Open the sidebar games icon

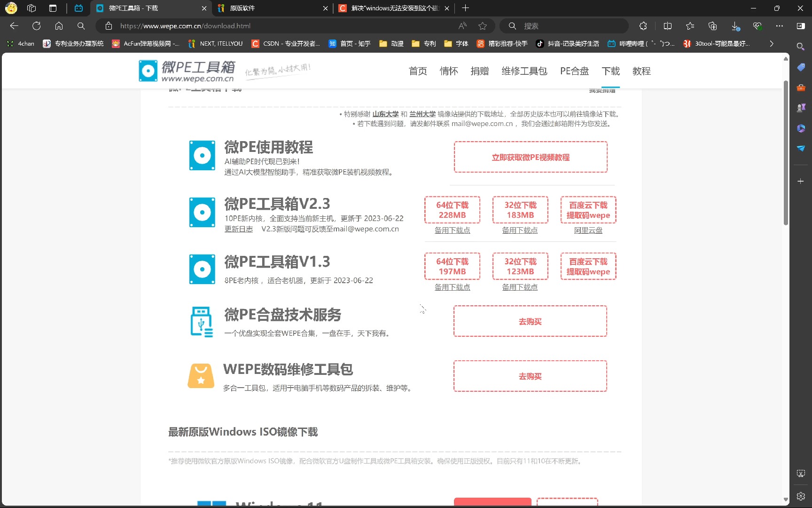point(801,108)
